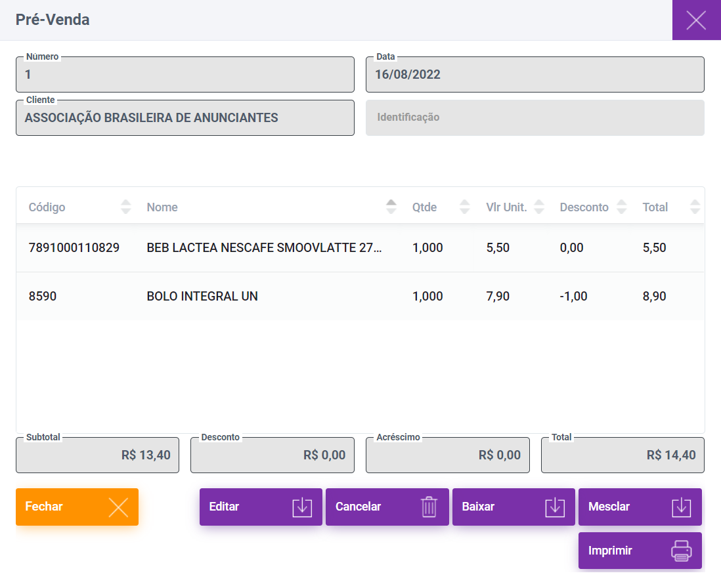Sort by Vlr Unit. column arrows
The image size is (721, 588).
(x=539, y=207)
